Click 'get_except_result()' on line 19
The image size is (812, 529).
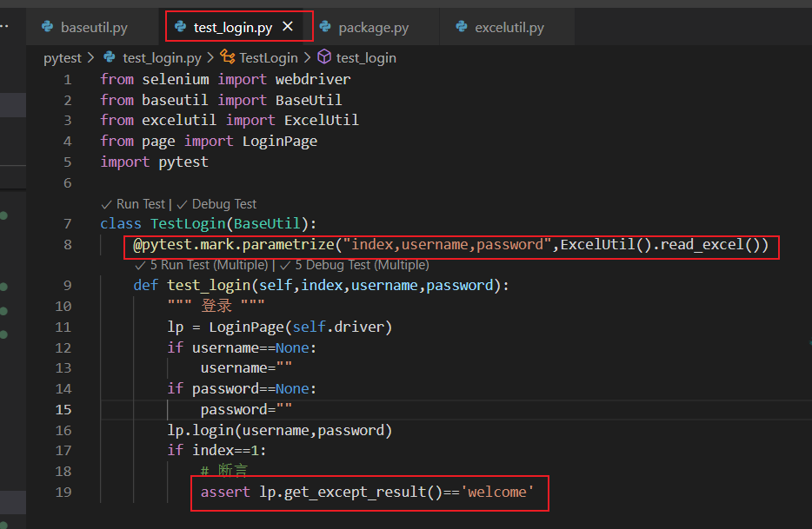tap(363, 492)
